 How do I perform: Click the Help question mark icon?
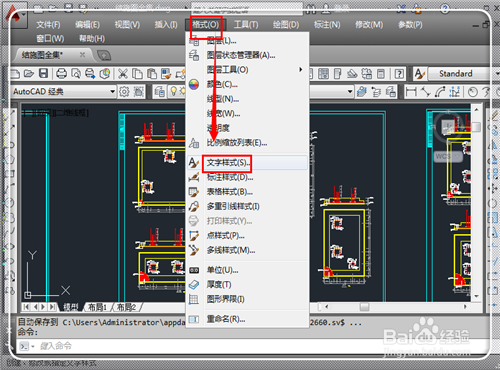tap(399, 74)
